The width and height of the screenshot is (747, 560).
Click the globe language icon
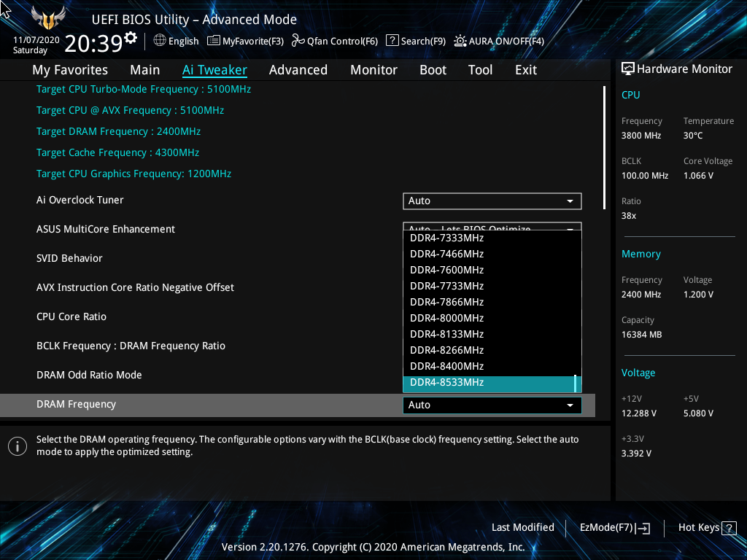(160, 41)
